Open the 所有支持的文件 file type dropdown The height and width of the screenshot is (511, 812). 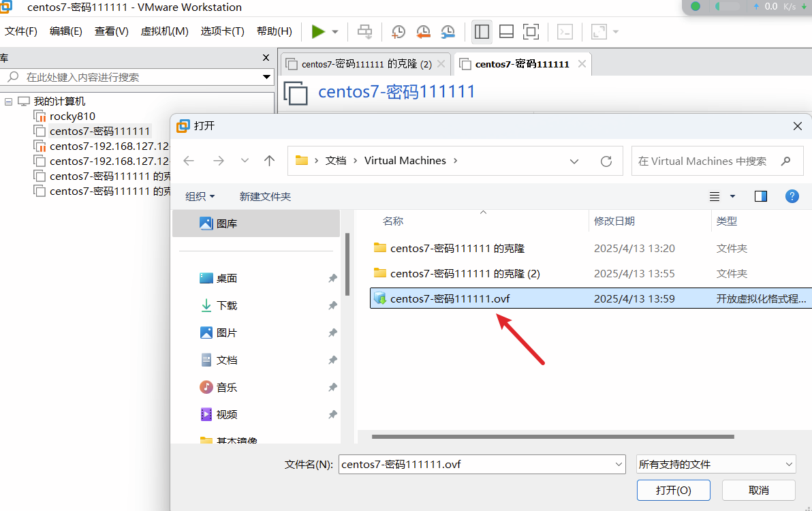pos(716,465)
